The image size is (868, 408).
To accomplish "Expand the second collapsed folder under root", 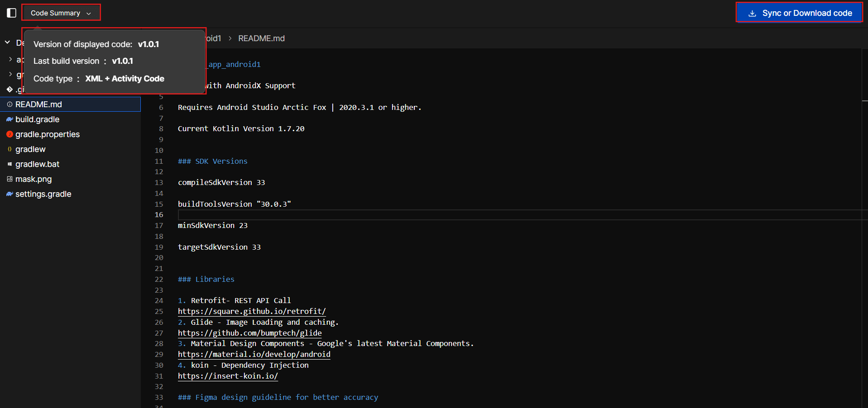I will [x=10, y=74].
